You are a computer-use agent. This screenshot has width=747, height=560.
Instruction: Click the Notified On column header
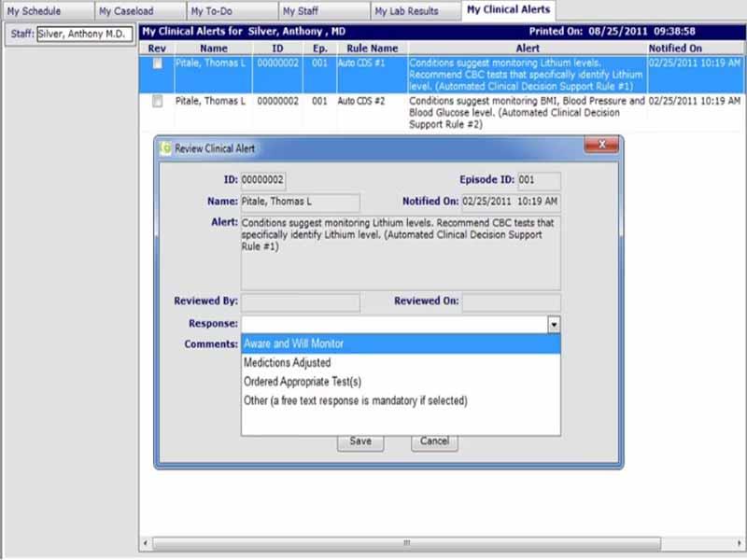[695, 49]
